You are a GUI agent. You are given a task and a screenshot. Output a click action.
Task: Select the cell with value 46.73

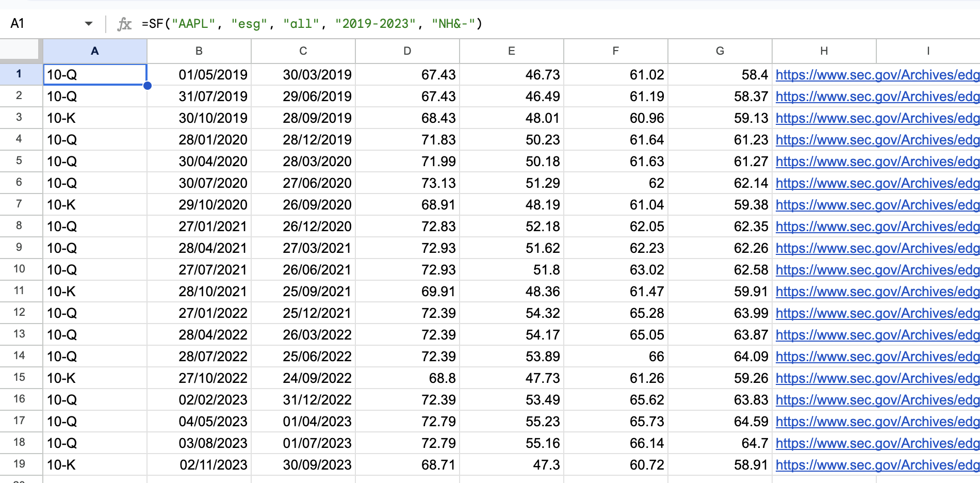tap(512, 74)
